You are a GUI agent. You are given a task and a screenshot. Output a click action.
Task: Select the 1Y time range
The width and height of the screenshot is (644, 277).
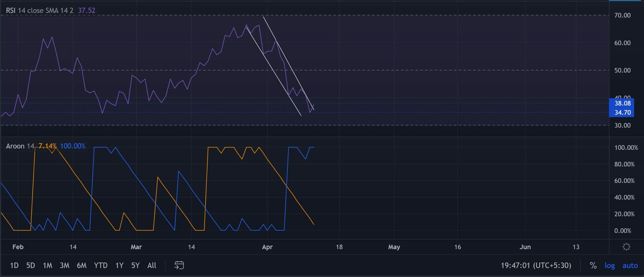[x=119, y=265]
